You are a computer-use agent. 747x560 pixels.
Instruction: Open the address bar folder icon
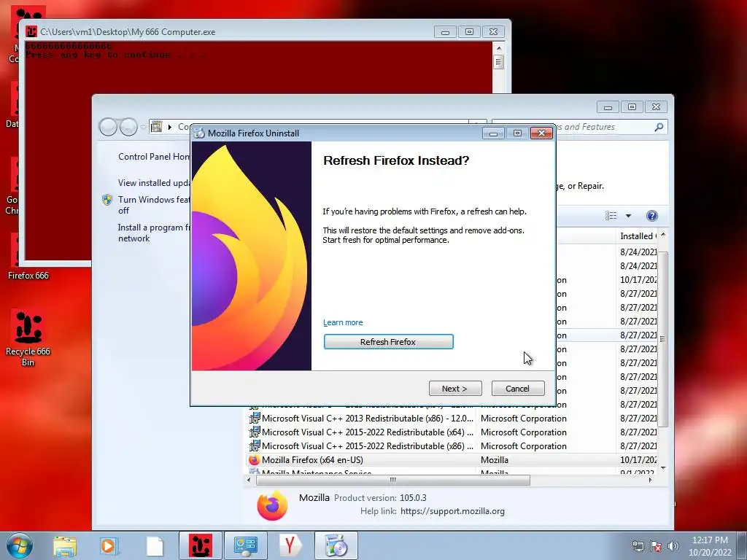tap(156, 127)
